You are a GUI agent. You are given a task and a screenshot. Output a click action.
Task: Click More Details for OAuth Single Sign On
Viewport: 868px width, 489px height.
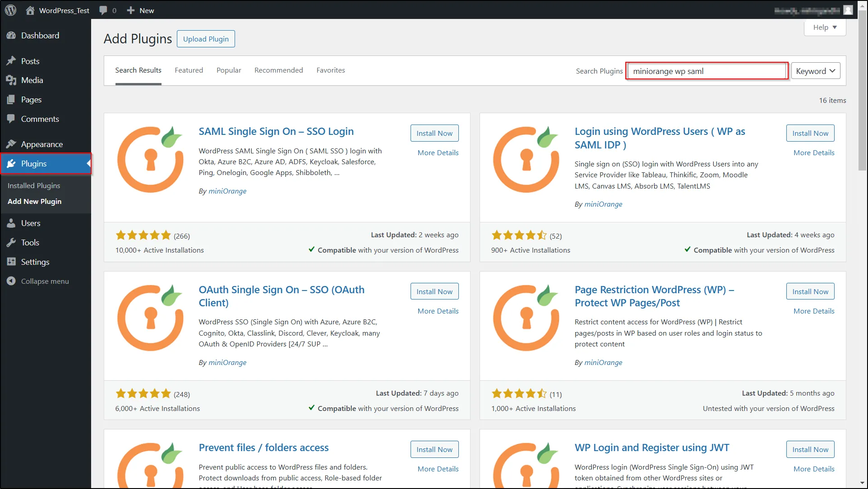pos(438,311)
